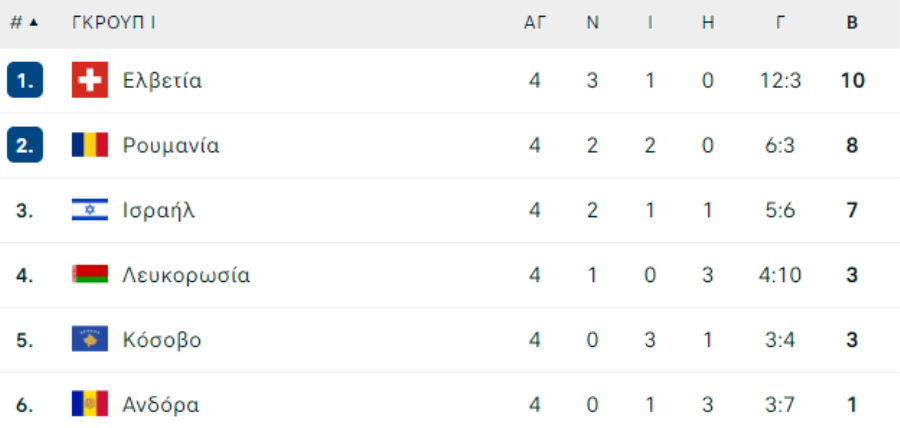Open the Λευκορωσία team link

click(x=187, y=275)
